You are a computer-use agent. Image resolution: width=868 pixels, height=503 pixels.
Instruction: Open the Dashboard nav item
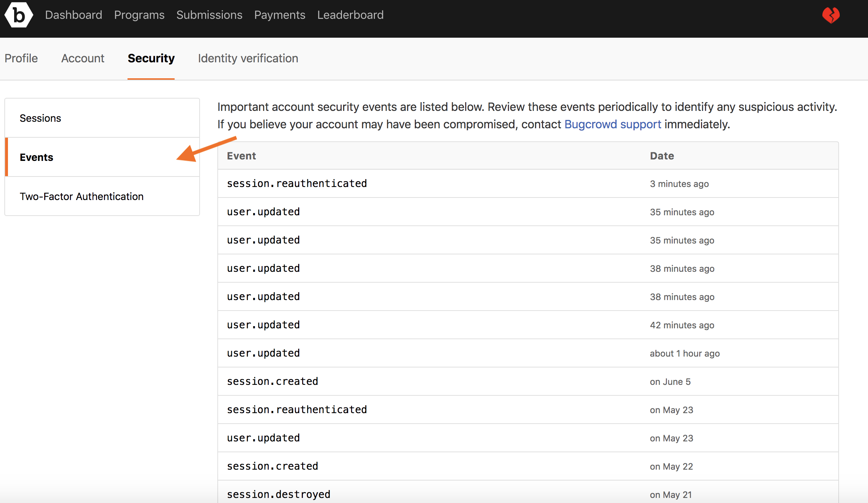tap(74, 15)
